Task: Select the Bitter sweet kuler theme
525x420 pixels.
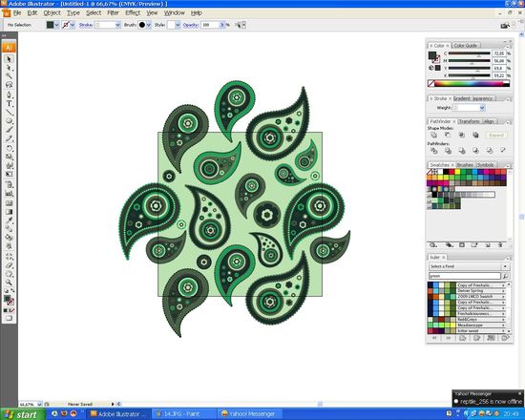Action: [x=467, y=331]
